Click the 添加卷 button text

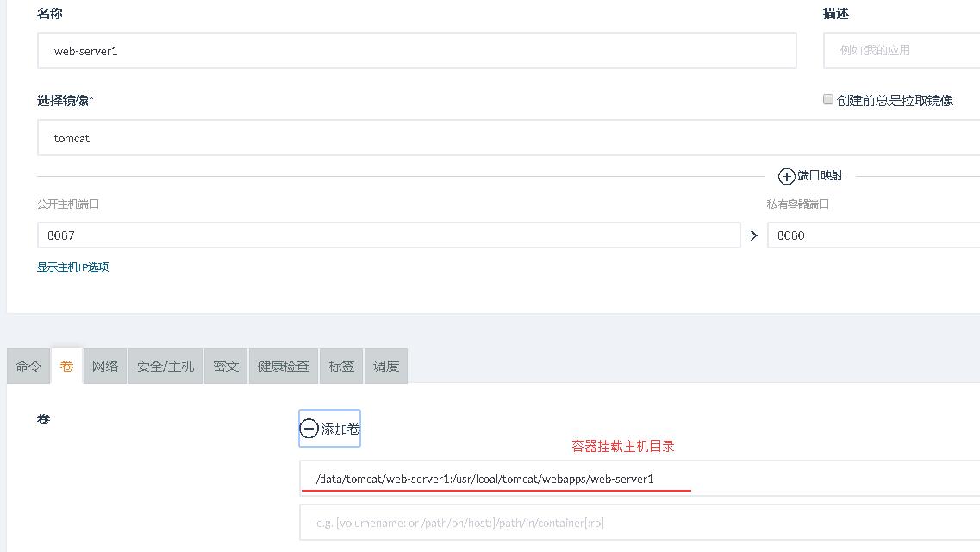coord(340,429)
